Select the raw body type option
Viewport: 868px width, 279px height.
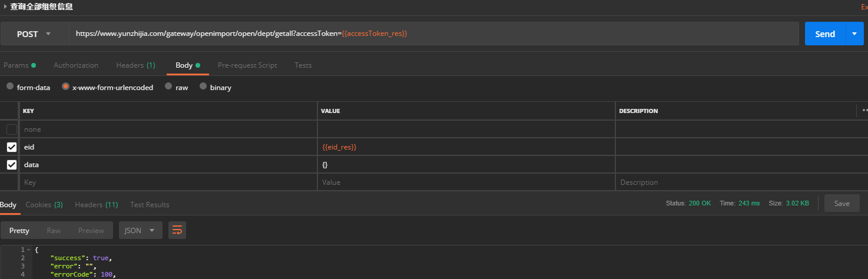point(169,87)
